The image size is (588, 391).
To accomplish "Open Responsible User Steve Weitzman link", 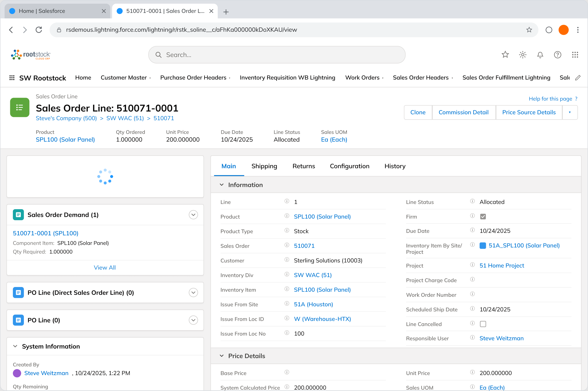I will pos(502,338).
